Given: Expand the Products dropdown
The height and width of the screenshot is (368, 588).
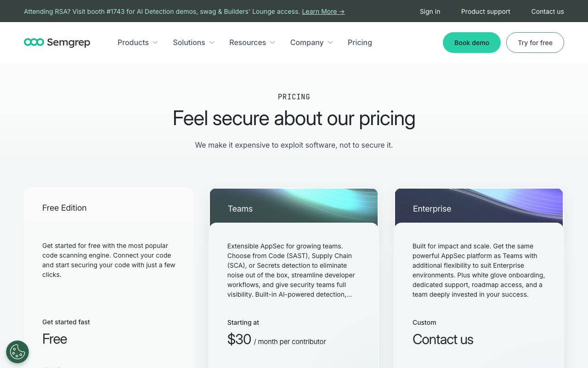Looking at the screenshot, I should (137, 42).
